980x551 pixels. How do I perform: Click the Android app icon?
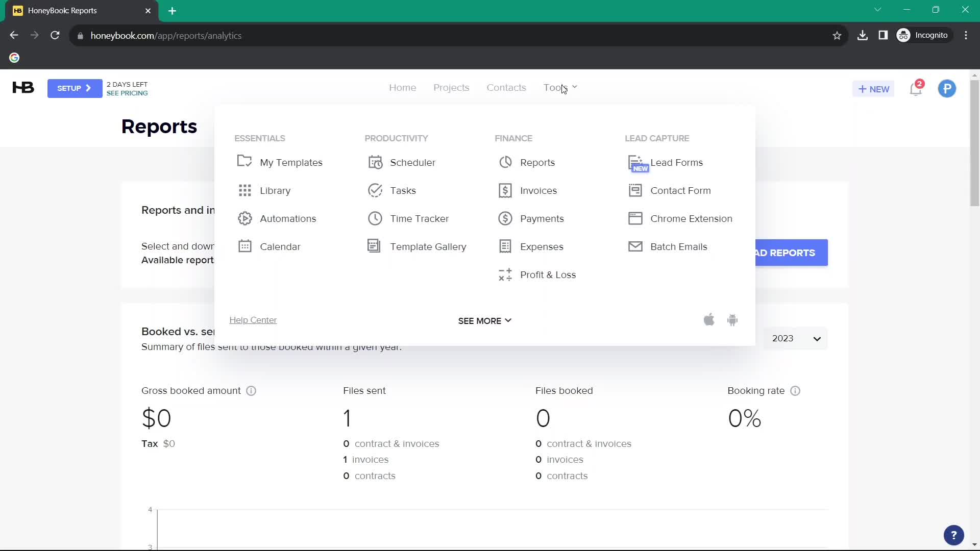tap(732, 320)
